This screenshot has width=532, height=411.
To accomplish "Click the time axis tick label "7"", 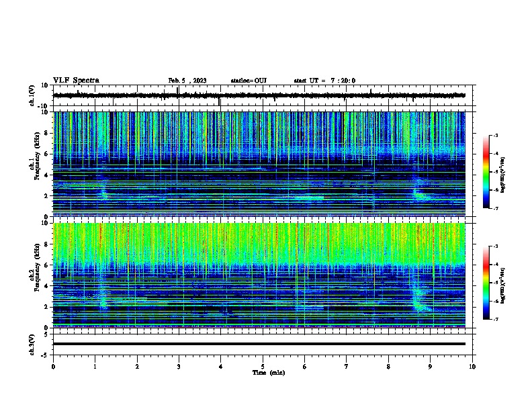I will click(x=347, y=367).
